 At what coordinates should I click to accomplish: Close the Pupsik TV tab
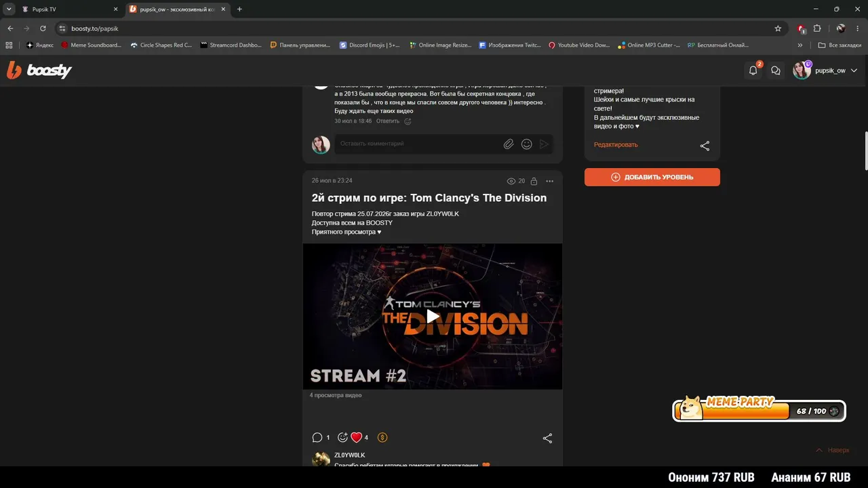(115, 9)
